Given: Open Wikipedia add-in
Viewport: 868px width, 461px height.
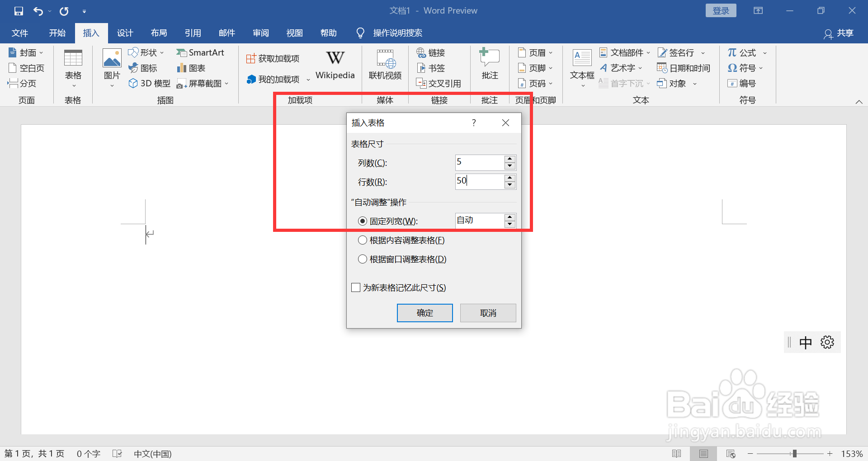Looking at the screenshot, I should pos(335,63).
